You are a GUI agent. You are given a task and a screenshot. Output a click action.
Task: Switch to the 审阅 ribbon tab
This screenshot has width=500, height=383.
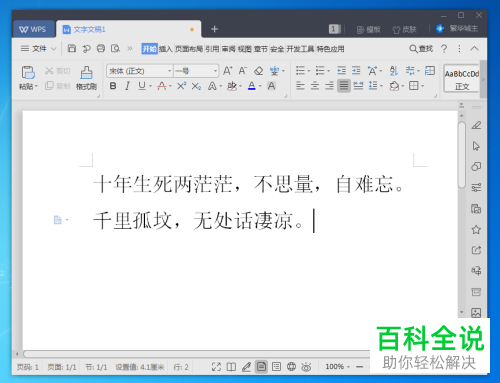click(229, 49)
